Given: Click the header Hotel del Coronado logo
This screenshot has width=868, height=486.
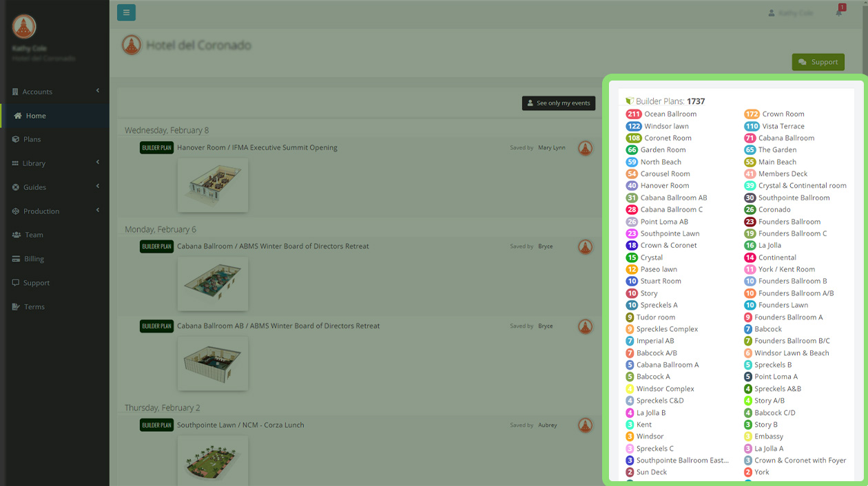Looking at the screenshot, I should pyautogui.click(x=132, y=45).
